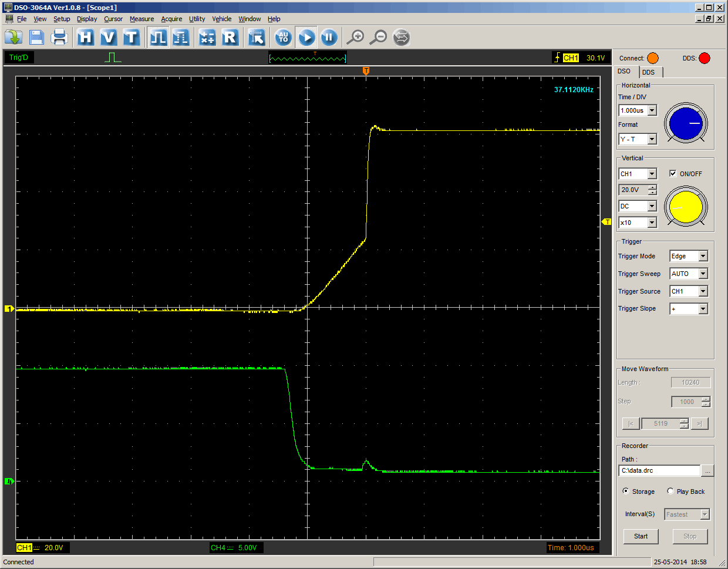Open trigger settings with T icon

(131, 38)
